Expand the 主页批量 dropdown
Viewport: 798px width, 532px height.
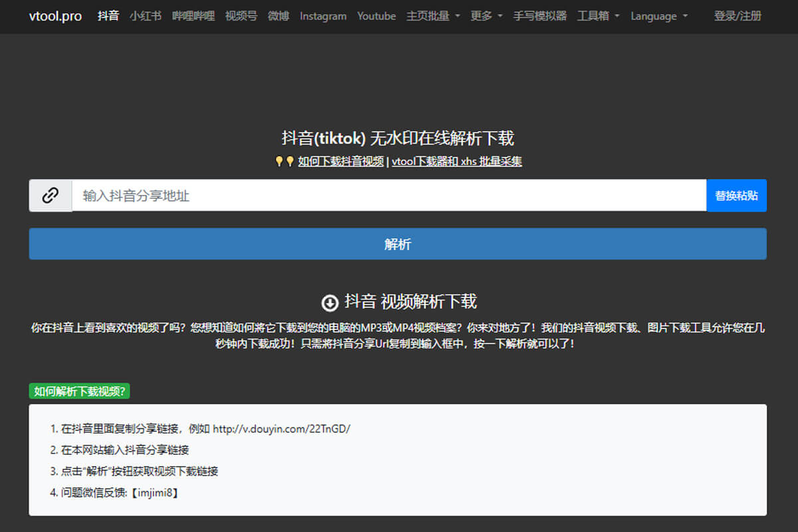click(x=433, y=16)
